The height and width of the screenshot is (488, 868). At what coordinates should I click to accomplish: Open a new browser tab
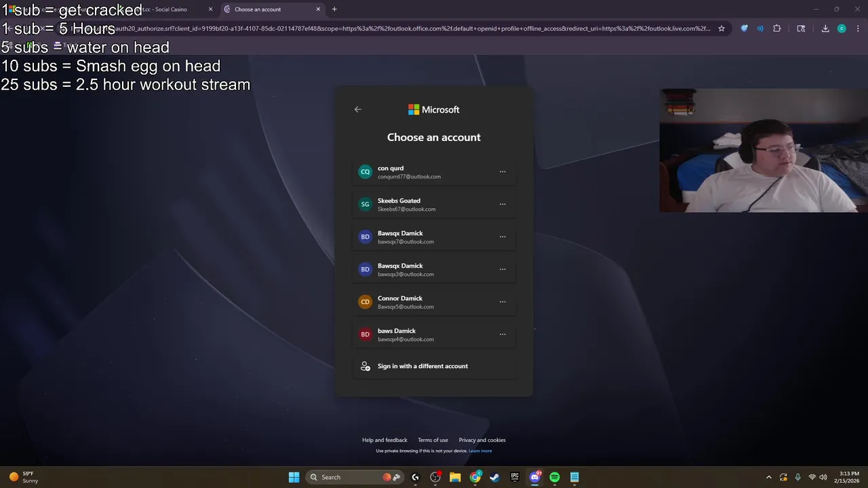[334, 9]
